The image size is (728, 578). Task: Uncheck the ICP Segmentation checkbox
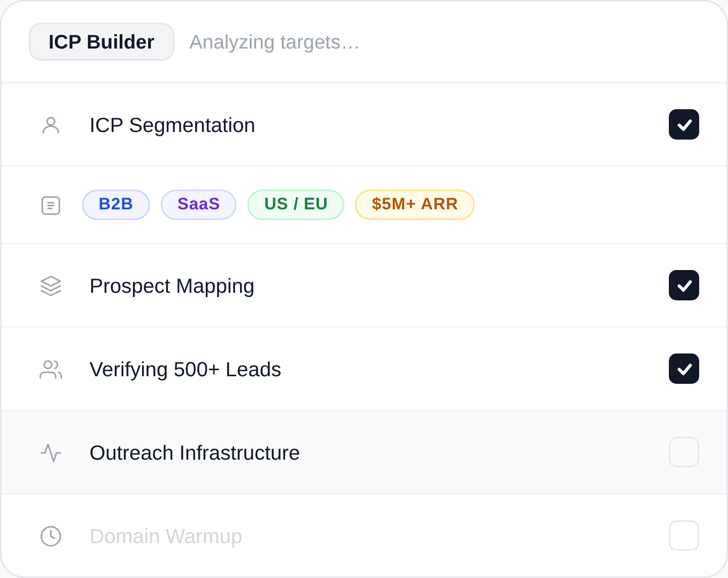(684, 124)
